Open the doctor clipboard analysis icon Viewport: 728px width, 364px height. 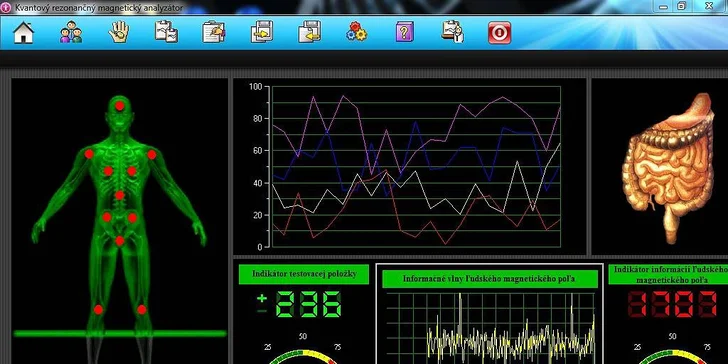(x=452, y=32)
